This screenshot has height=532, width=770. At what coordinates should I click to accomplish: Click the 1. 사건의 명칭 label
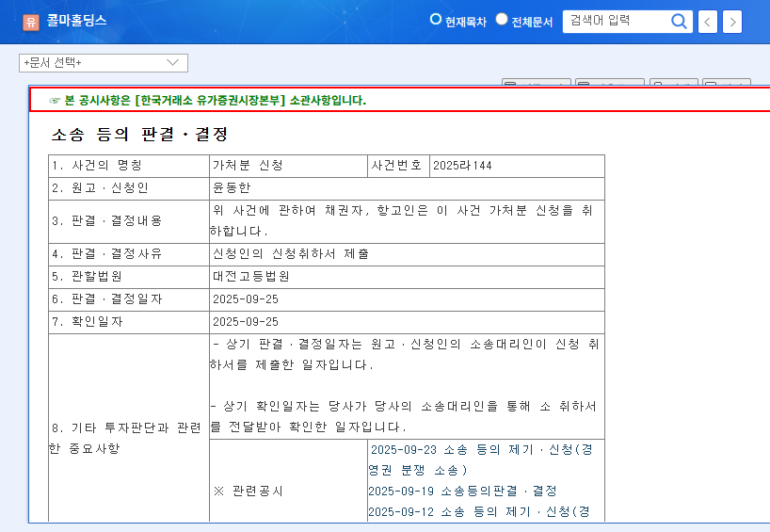coord(97,166)
